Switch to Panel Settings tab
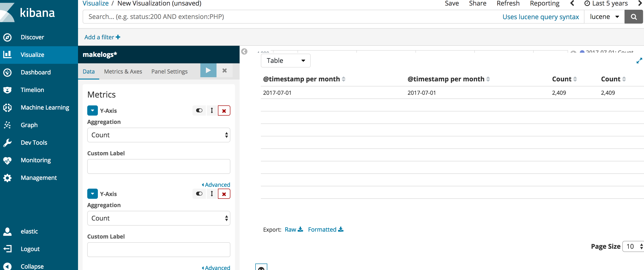 (x=169, y=71)
